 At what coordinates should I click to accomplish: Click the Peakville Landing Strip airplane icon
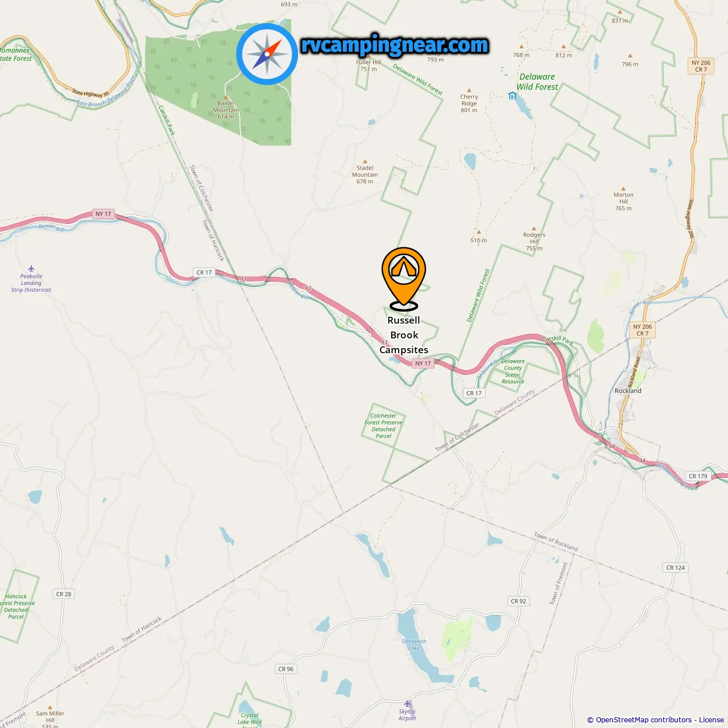point(31,268)
